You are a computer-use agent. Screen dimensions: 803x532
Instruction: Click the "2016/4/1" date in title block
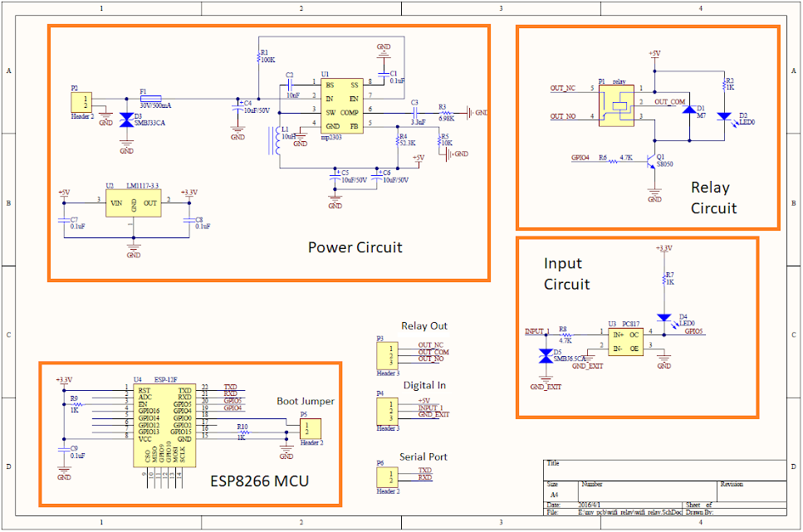pos(589,505)
